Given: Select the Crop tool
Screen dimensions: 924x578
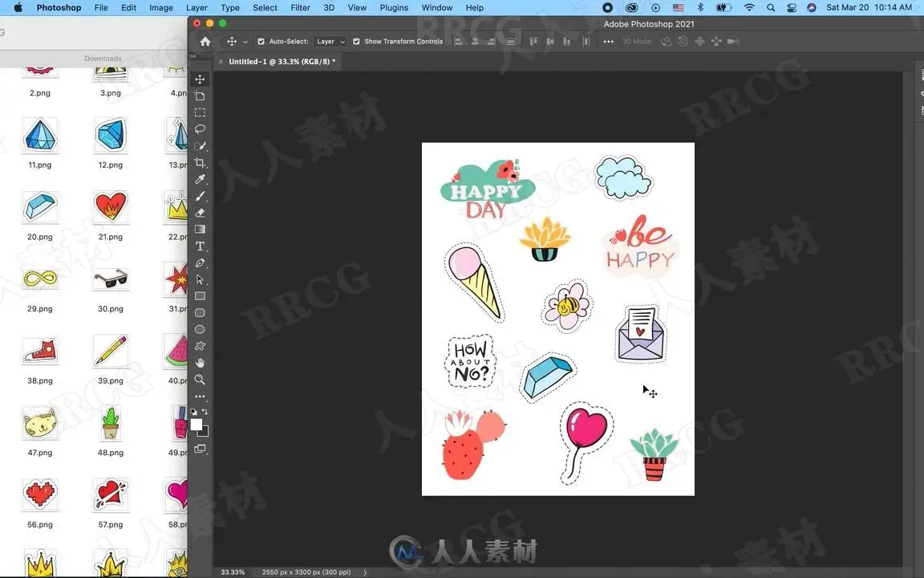Looking at the screenshot, I should pyautogui.click(x=200, y=163).
